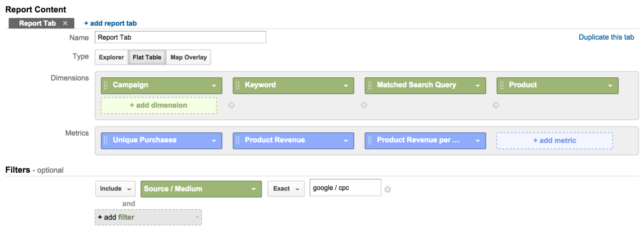Grab the Product Revenue metric drag handle
Screen dimensions: 644x229
click(x=238, y=140)
